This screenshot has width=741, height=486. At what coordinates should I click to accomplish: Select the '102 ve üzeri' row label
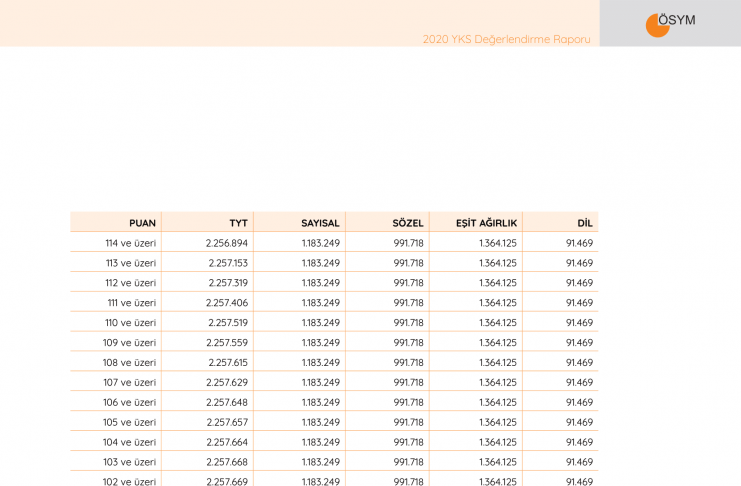[129, 481]
